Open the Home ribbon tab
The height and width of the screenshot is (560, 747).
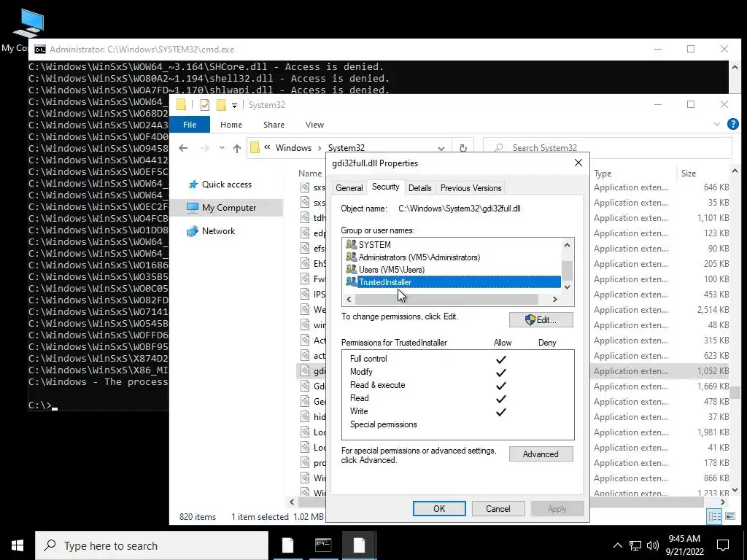231,125
